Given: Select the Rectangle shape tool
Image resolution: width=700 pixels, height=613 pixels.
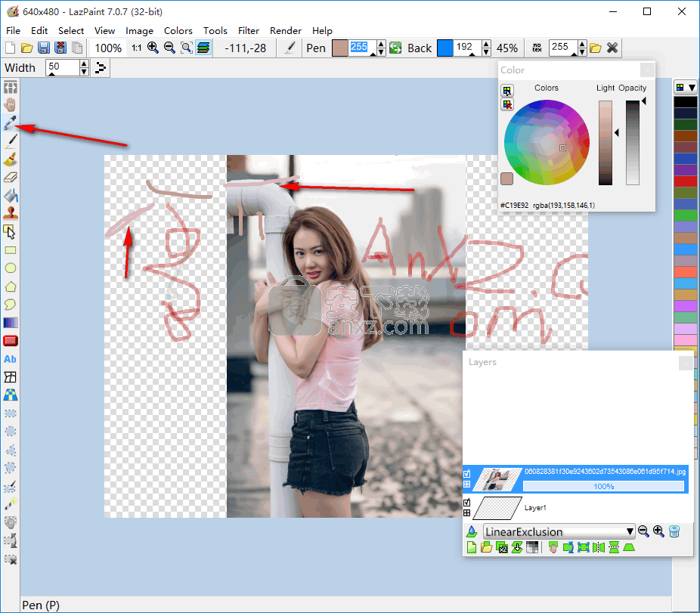Looking at the screenshot, I should [10, 250].
